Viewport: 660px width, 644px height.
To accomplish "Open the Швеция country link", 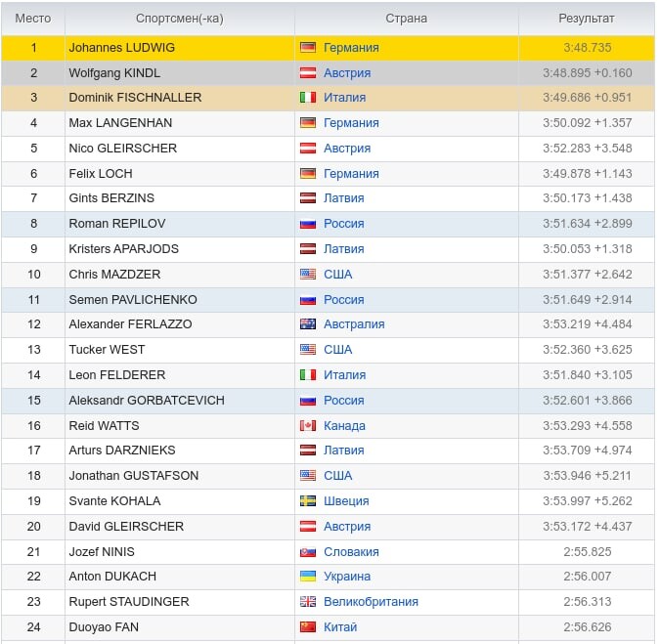I will click(x=346, y=501).
